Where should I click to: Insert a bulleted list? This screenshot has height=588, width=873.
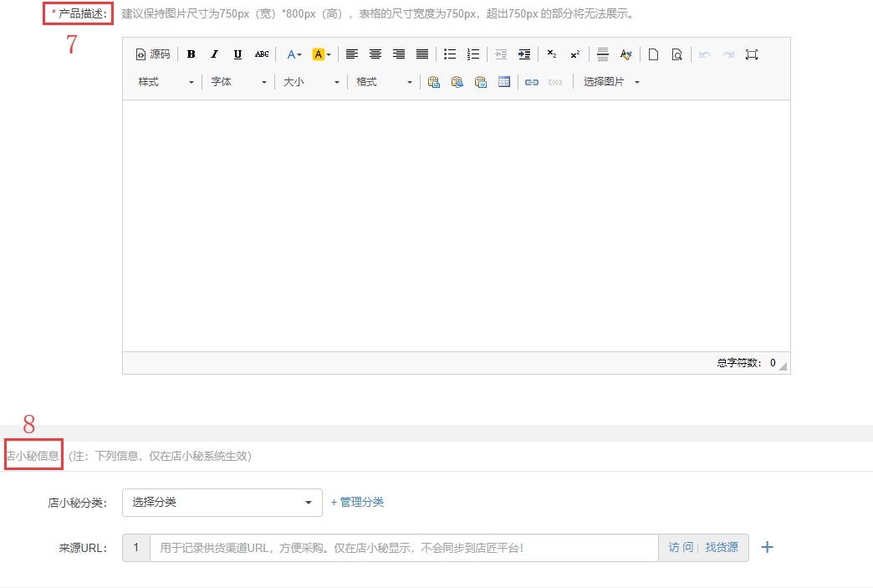450,54
